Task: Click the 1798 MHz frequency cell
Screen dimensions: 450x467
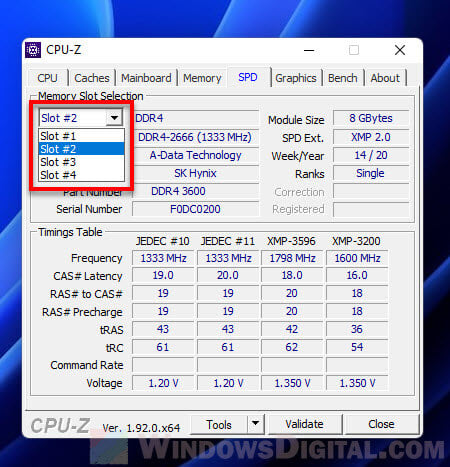Action: 292,258
